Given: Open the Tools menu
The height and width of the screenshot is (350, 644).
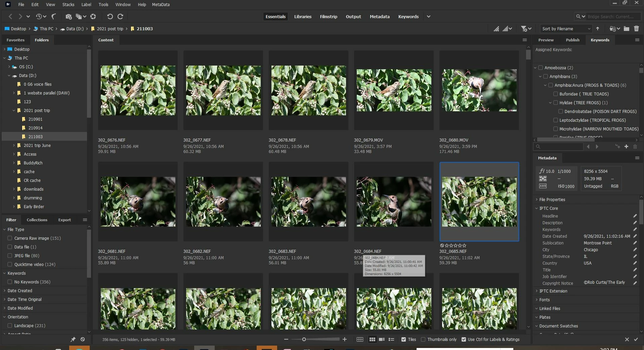Looking at the screenshot, I should click(x=103, y=5).
